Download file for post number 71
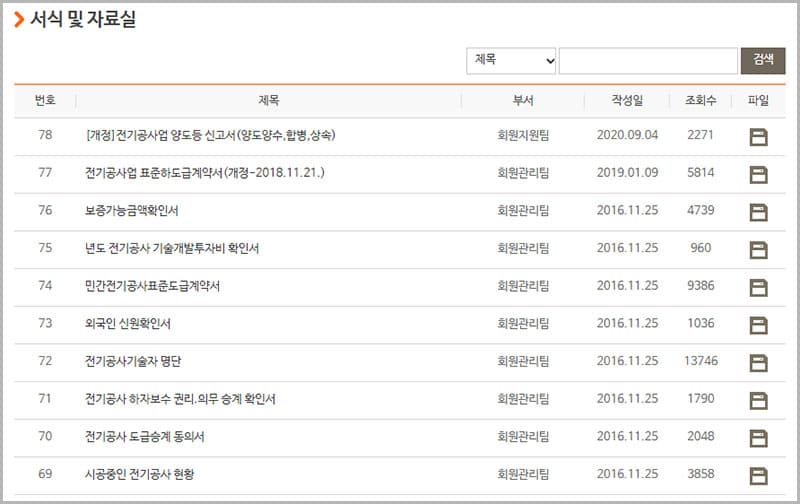This screenshot has height=504, width=800. click(x=758, y=400)
